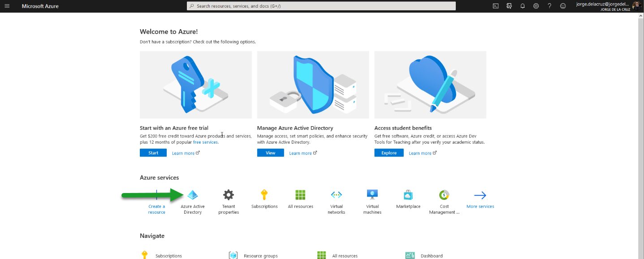Open the feedback smiley icon

point(563,6)
